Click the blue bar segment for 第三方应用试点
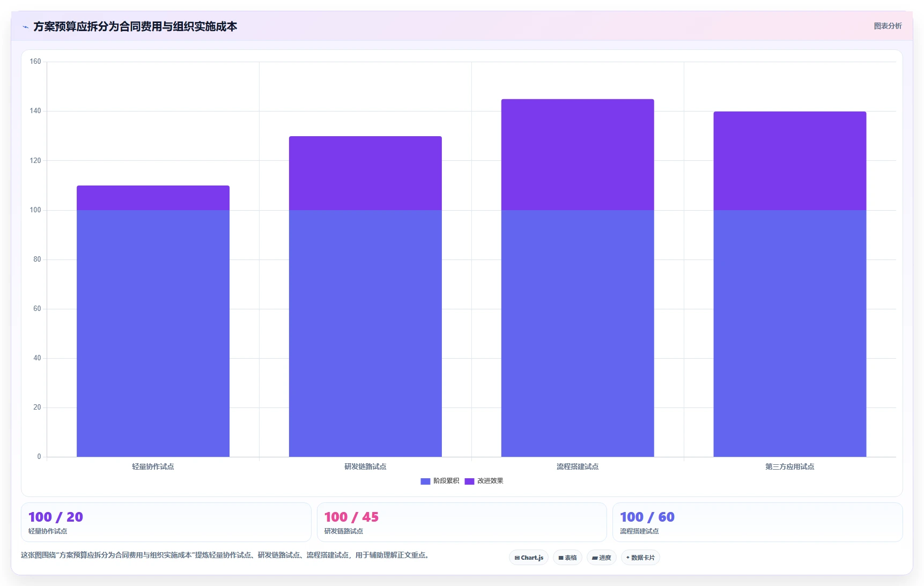This screenshot has height=586, width=924. coord(790,333)
